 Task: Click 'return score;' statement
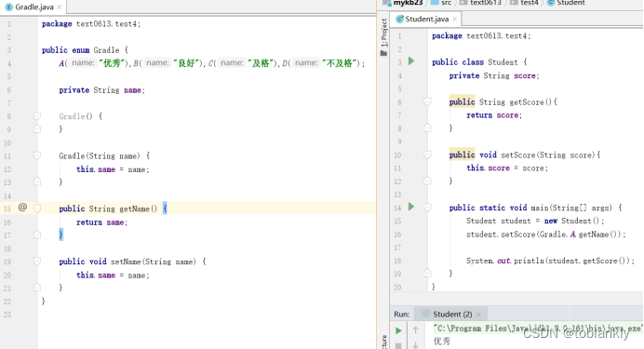pyautogui.click(x=494, y=115)
